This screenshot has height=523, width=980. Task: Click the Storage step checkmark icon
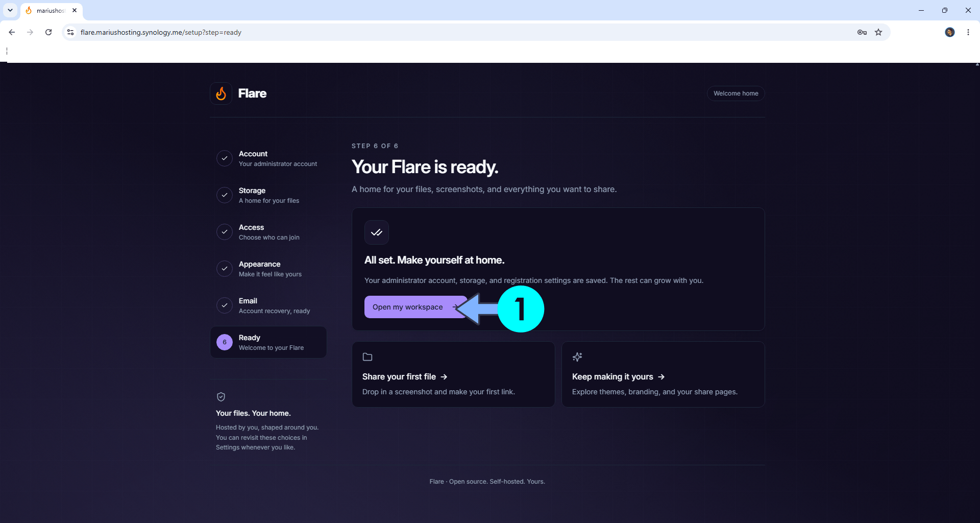pos(225,195)
